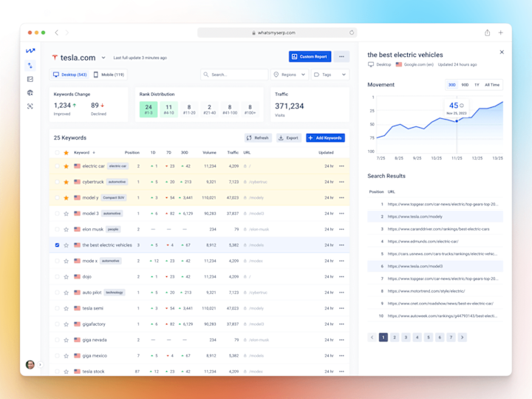The height and width of the screenshot is (399, 532).
Task: Click the Refresh keywords button
Action: point(258,137)
